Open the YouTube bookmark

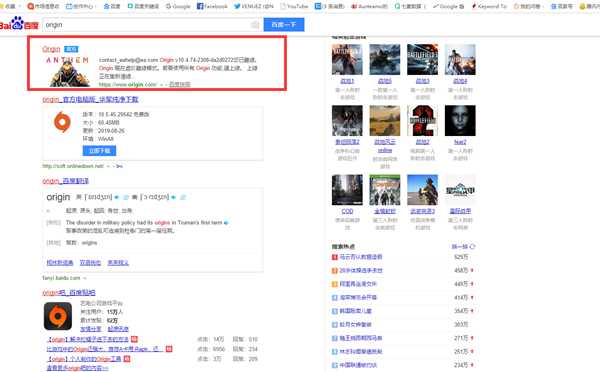(x=294, y=6)
